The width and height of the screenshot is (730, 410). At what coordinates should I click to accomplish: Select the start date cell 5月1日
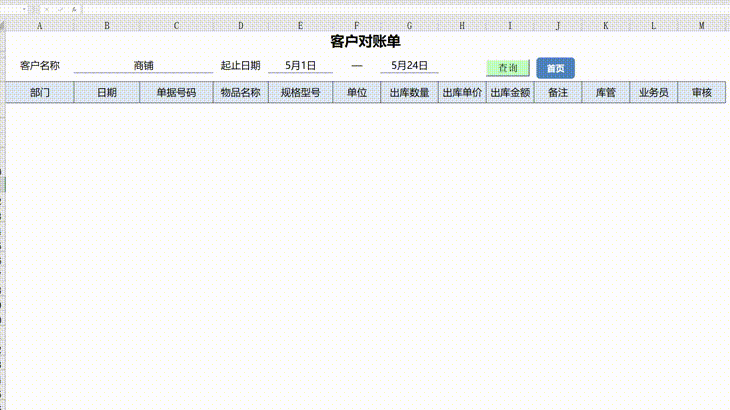click(x=300, y=66)
